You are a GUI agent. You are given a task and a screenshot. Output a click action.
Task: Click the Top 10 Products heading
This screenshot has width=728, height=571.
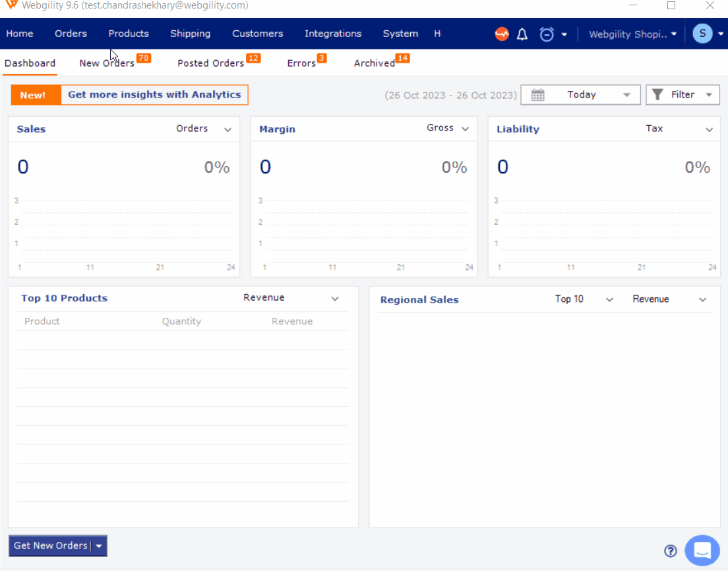pos(64,298)
